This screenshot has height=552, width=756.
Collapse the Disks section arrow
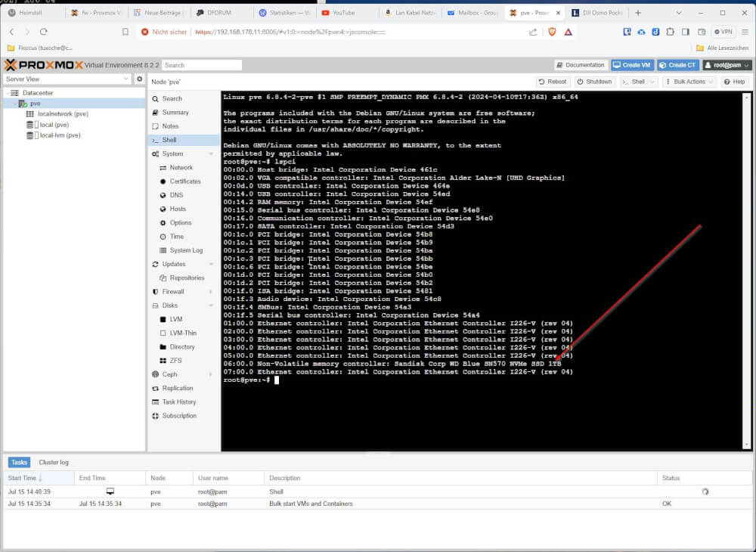211,305
